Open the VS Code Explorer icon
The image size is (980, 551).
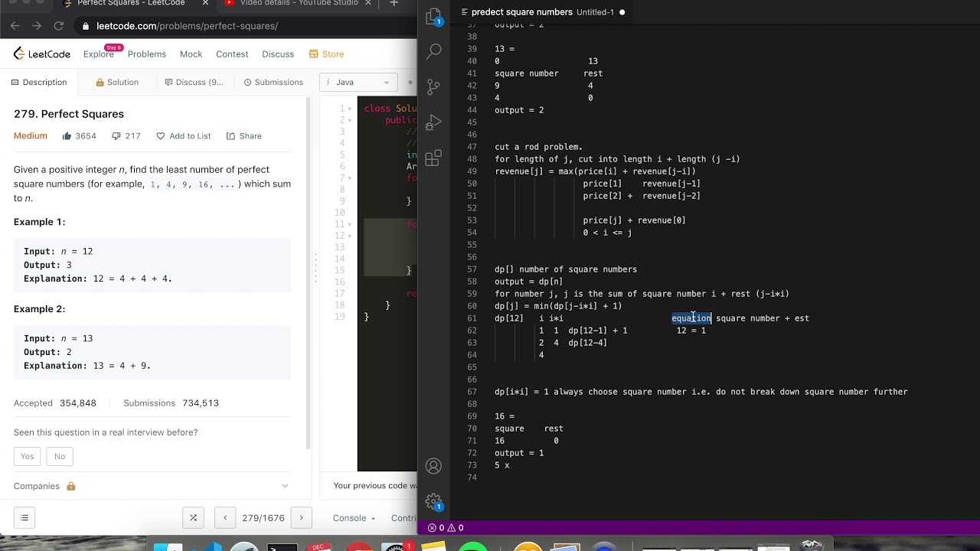coord(433,16)
